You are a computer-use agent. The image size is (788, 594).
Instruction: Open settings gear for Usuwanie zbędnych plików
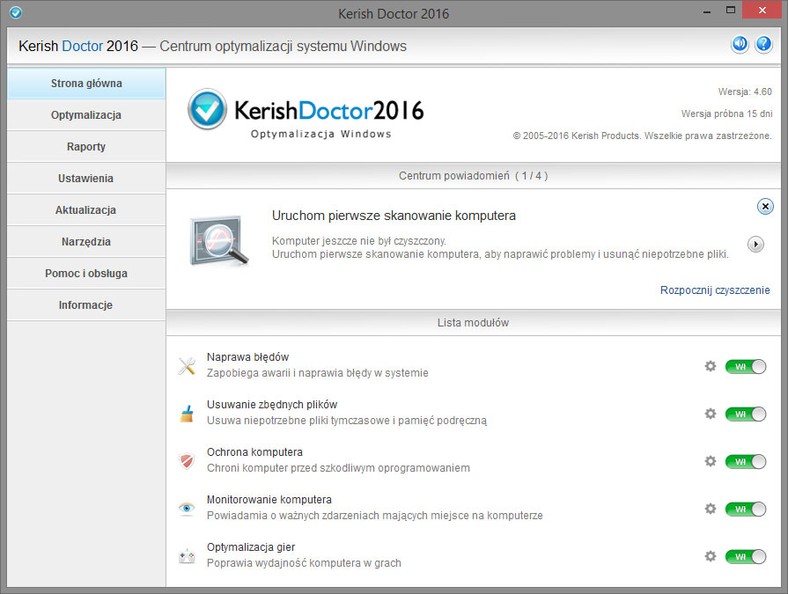[x=710, y=414]
